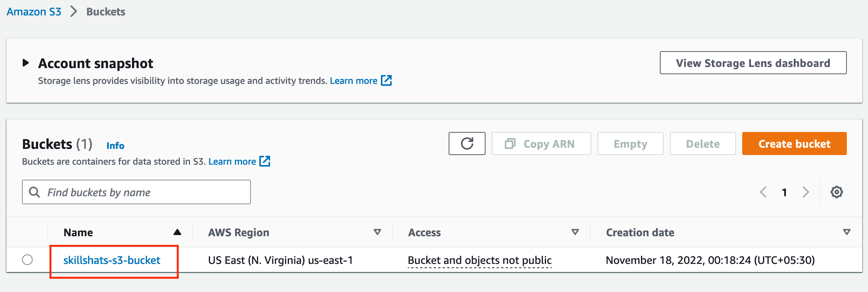Click View Storage Lens dashboard button
868x292 pixels.
[753, 63]
